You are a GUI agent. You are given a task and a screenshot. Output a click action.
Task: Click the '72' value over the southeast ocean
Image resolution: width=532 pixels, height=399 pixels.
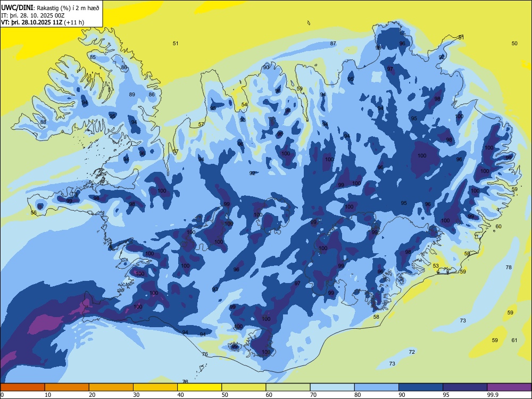(412, 352)
